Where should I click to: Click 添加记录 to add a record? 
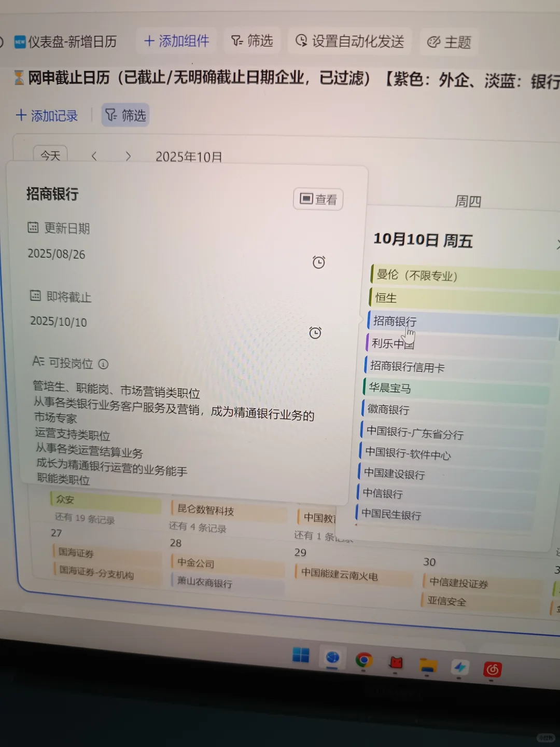47,115
